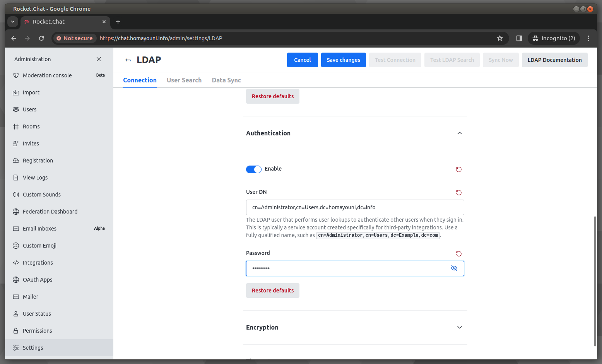Click the upper Restore defaults button
The width and height of the screenshot is (602, 364).
[273, 96]
